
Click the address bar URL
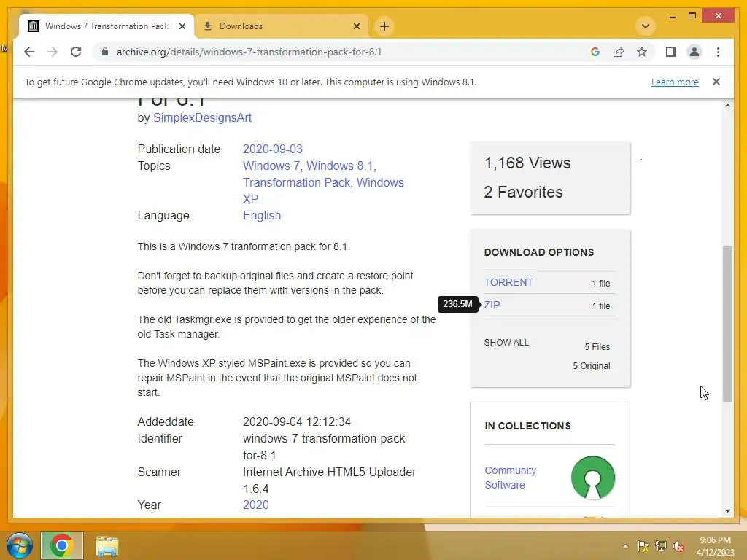coord(249,52)
